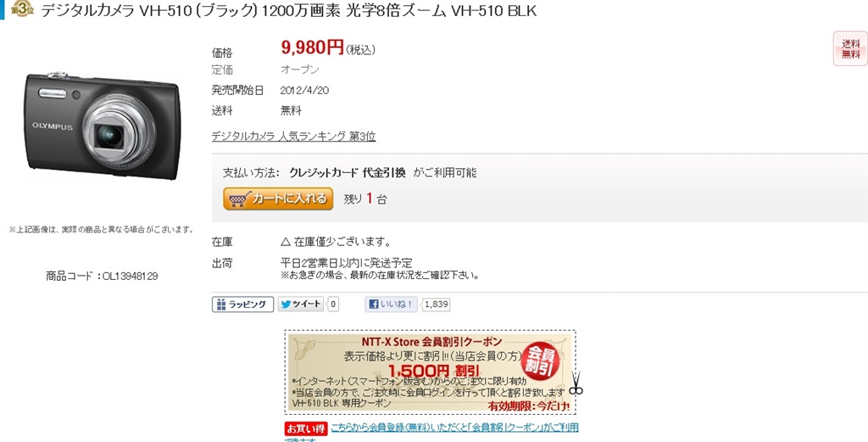Click the shopping cart icon on orange button
The image size is (868, 442).
[x=238, y=199]
